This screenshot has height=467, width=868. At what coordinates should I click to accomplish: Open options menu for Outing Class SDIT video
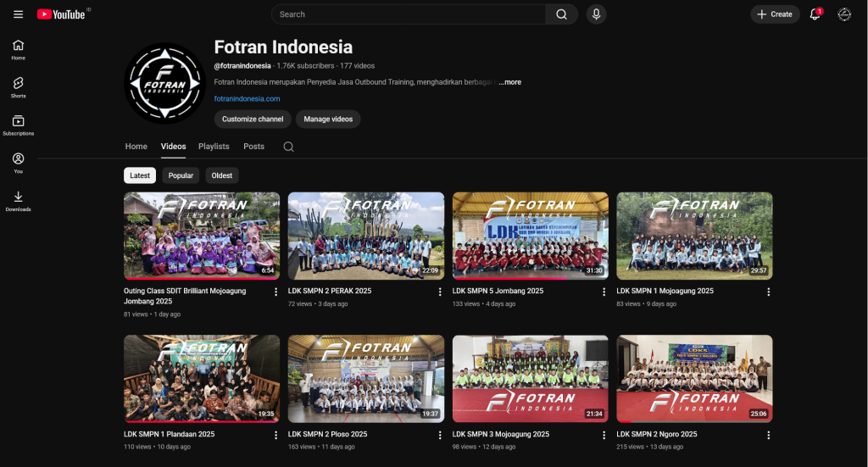pos(275,292)
